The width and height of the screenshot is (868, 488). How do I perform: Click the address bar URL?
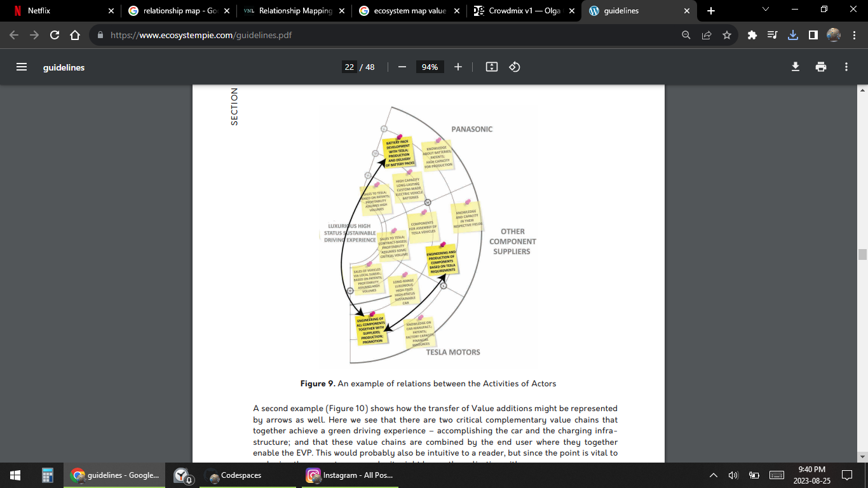point(201,36)
